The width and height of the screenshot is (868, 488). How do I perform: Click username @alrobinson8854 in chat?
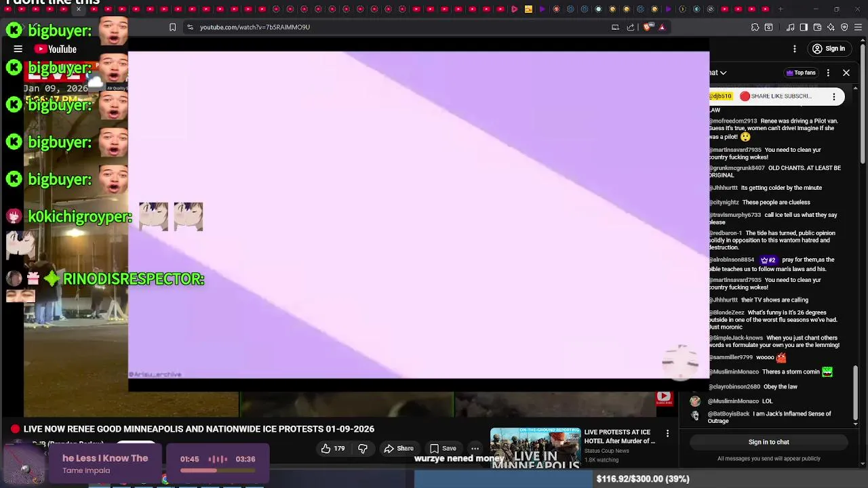[x=732, y=260]
